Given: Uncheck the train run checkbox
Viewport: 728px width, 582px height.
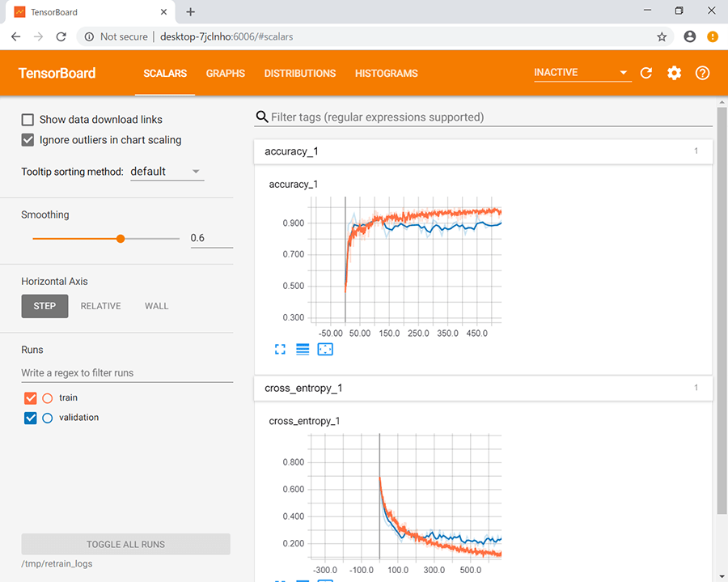Looking at the screenshot, I should tap(31, 398).
